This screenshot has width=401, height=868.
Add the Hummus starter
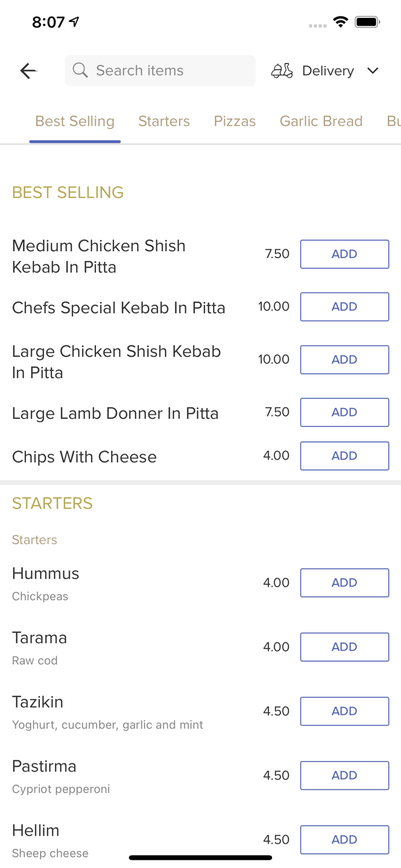[x=344, y=583]
